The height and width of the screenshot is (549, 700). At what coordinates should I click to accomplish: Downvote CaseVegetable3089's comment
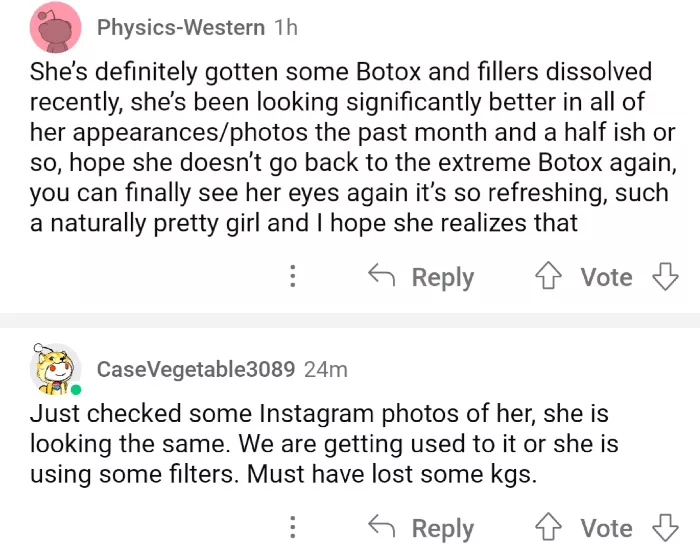[x=665, y=527]
